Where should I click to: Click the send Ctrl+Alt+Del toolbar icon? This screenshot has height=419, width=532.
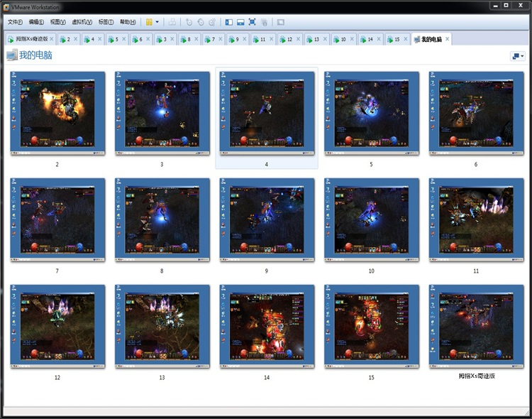pos(172,22)
